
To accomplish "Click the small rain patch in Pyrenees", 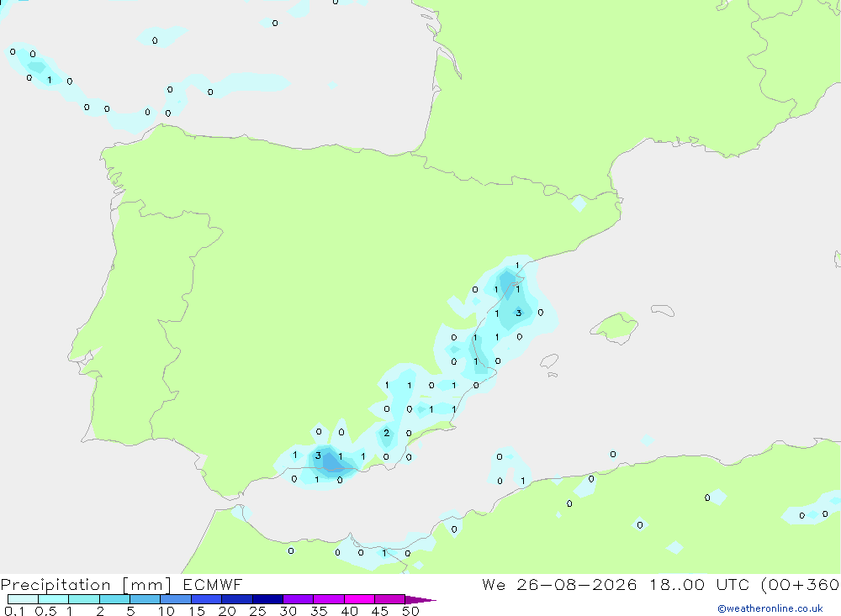I will click(x=579, y=203).
